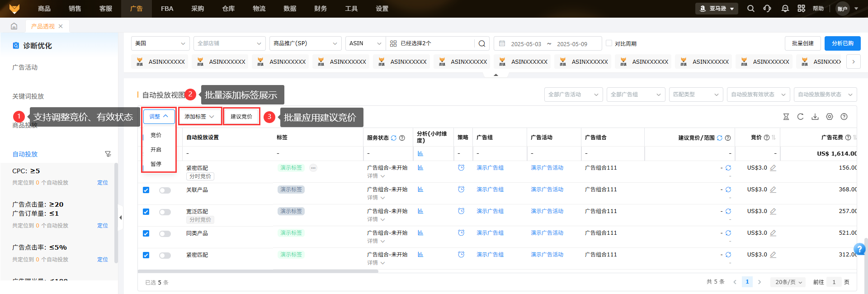The width and height of the screenshot is (868, 294).
Task: Select 暂停 from the 调整 menu
Action: [x=156, y=164]
